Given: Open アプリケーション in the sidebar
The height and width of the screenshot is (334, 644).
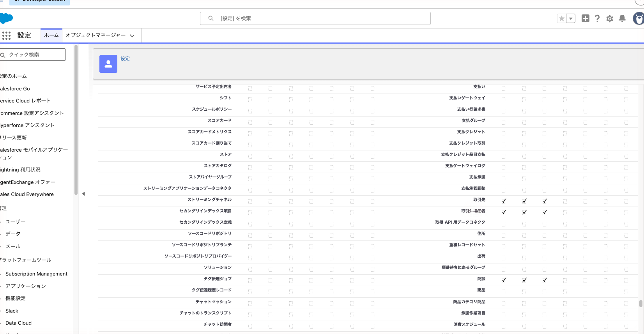Looking at the screenshot, I should [26, 286].
